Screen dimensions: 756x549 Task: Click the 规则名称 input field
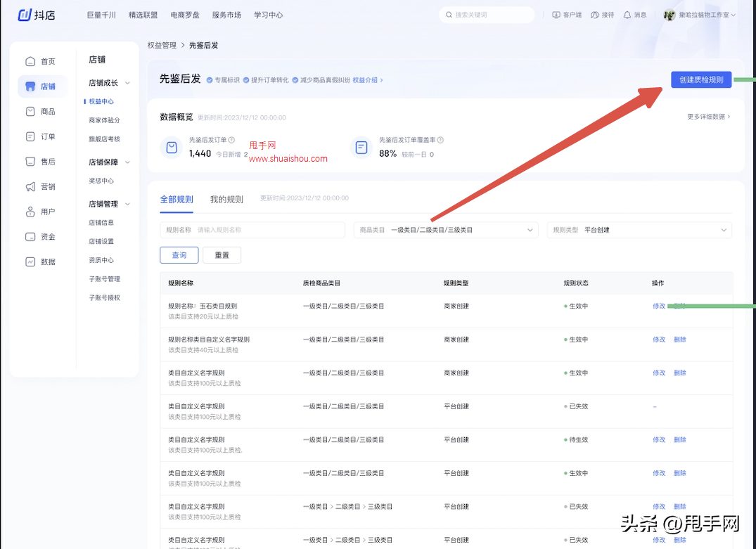pos(267,230)
